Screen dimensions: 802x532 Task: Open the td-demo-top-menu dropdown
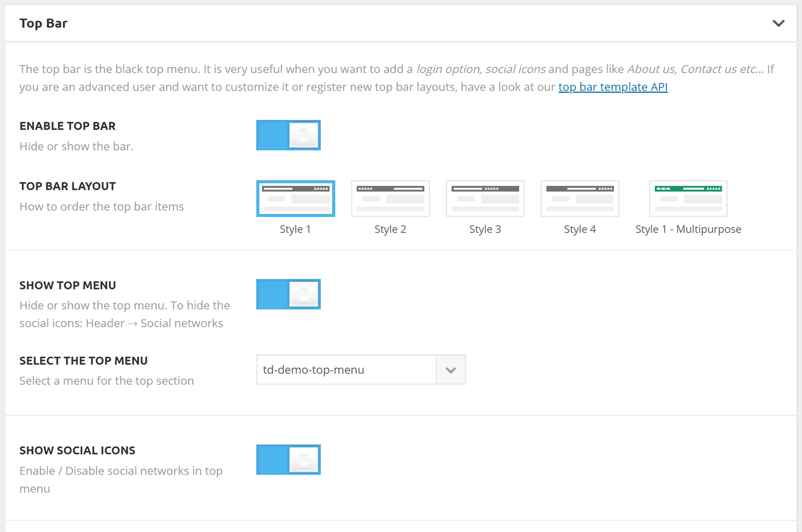click(x=361, y=370)
